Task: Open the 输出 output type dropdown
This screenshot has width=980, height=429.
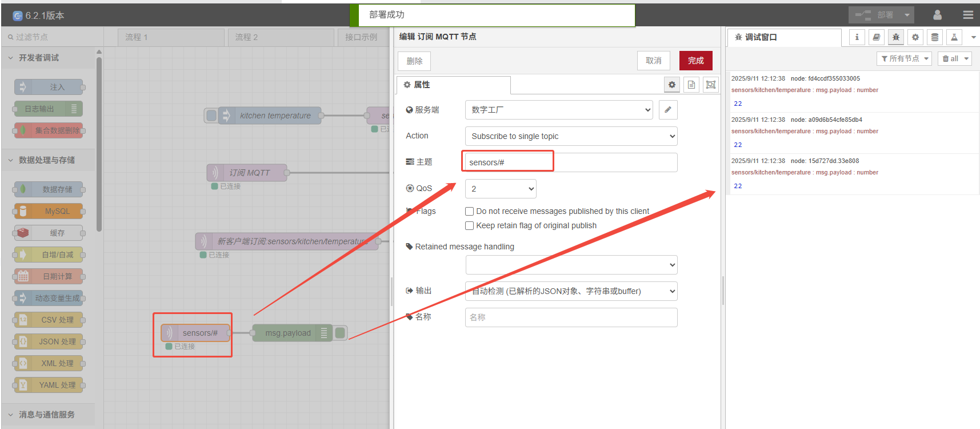Action: [571, 291]
